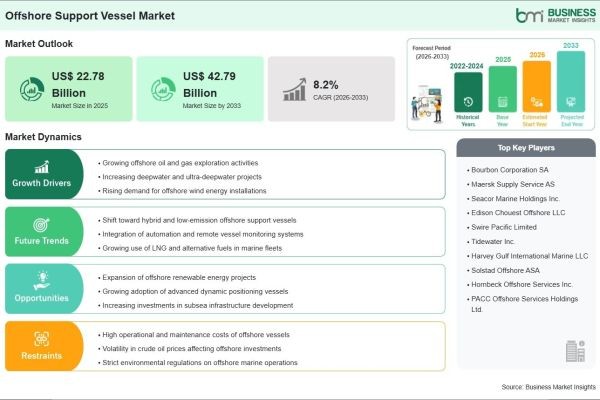Viewport: 600px width, 400px height.
Task: Click the office building icon under key players
Action: (x=576, y=351)
